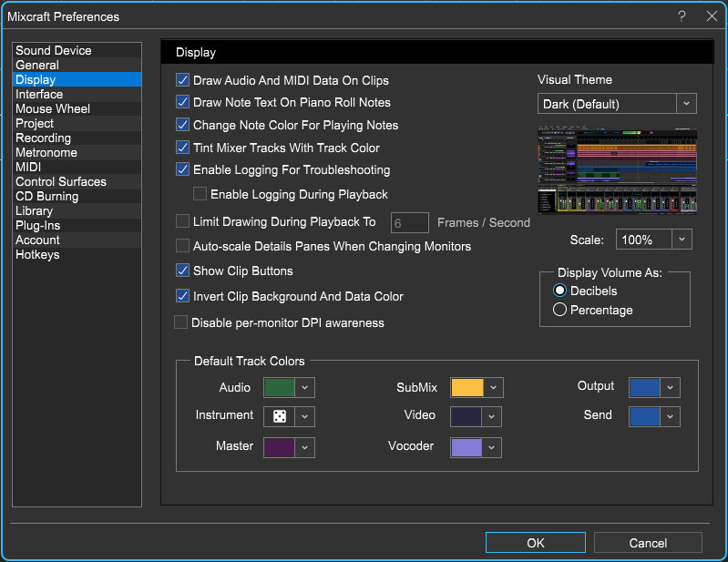Click the purple Master color swatch
The width and height of the screenshot is (728, 562).
280,447
